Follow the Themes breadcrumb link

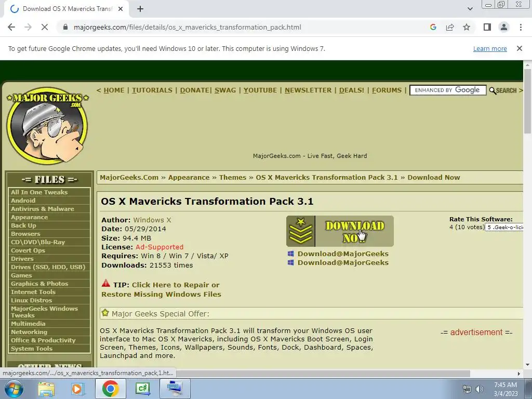(x=233, y=178)
